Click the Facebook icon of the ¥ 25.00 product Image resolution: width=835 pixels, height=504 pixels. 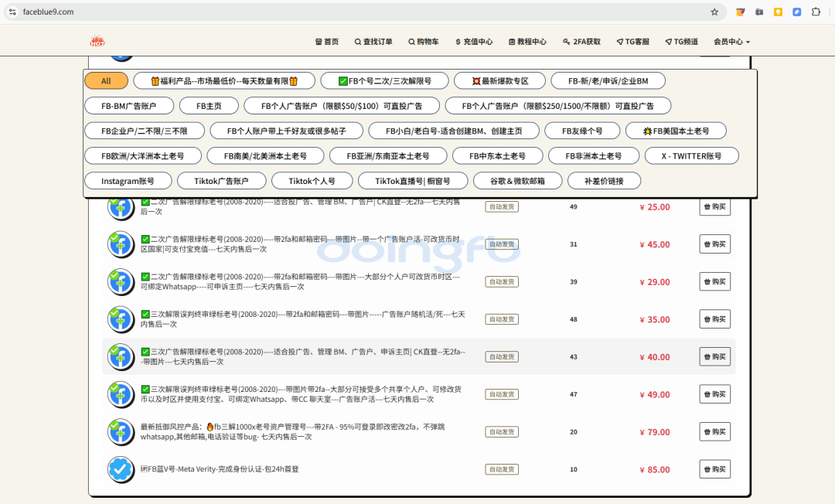[x=121, y=207]
